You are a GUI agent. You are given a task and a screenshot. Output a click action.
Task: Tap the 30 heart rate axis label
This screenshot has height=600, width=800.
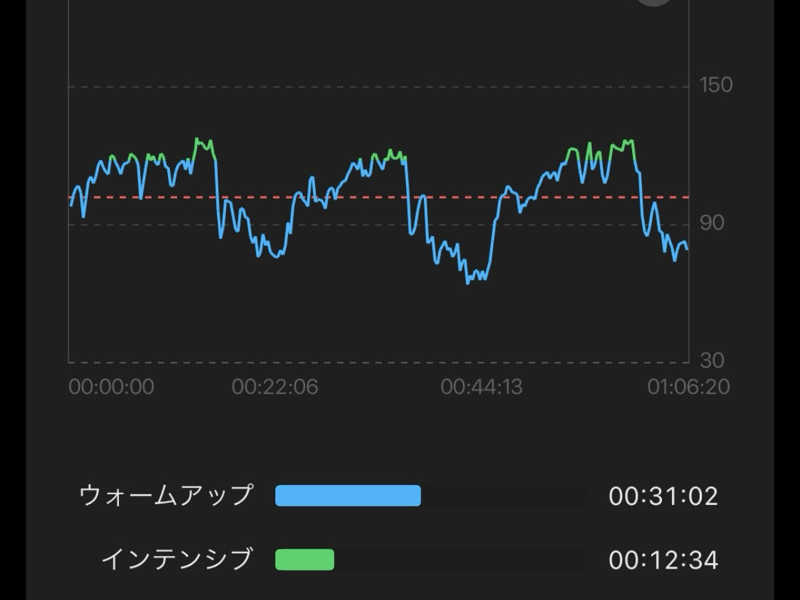[712, 360]
